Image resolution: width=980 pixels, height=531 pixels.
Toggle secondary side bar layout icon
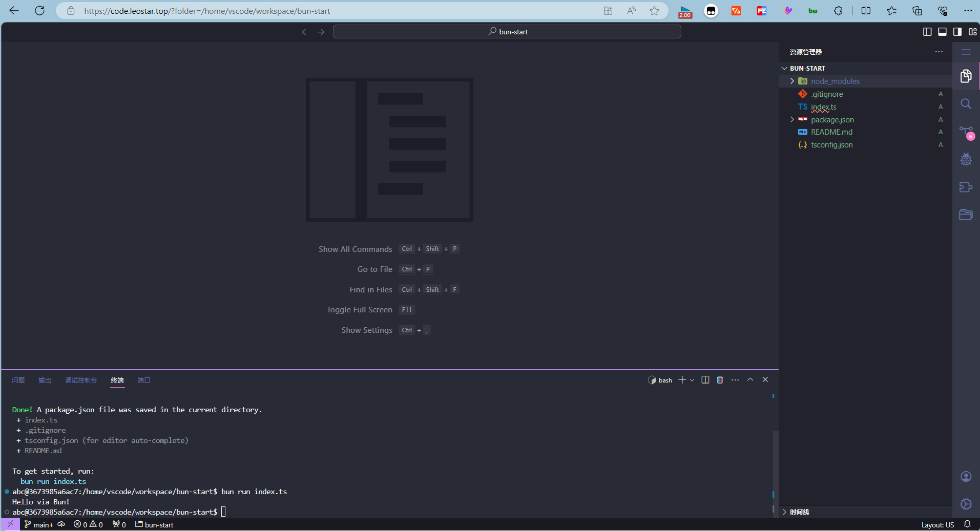tap(957, 32)
